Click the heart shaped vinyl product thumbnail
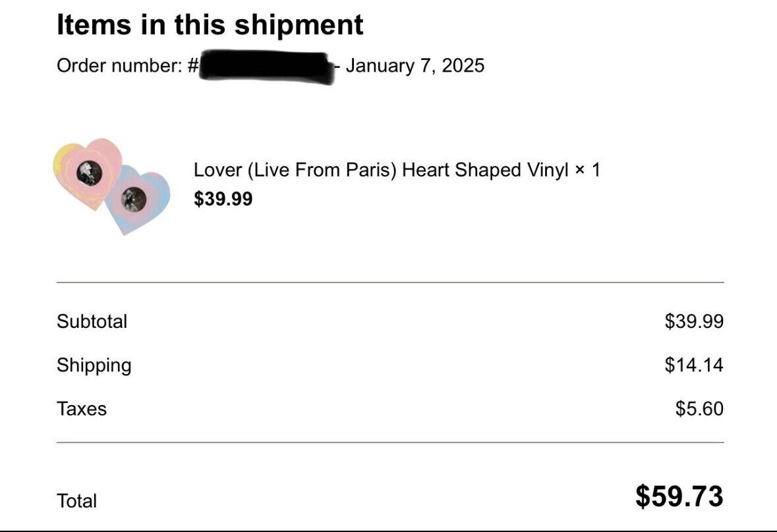Screen dimensions: 777x532 pos(111,186)
